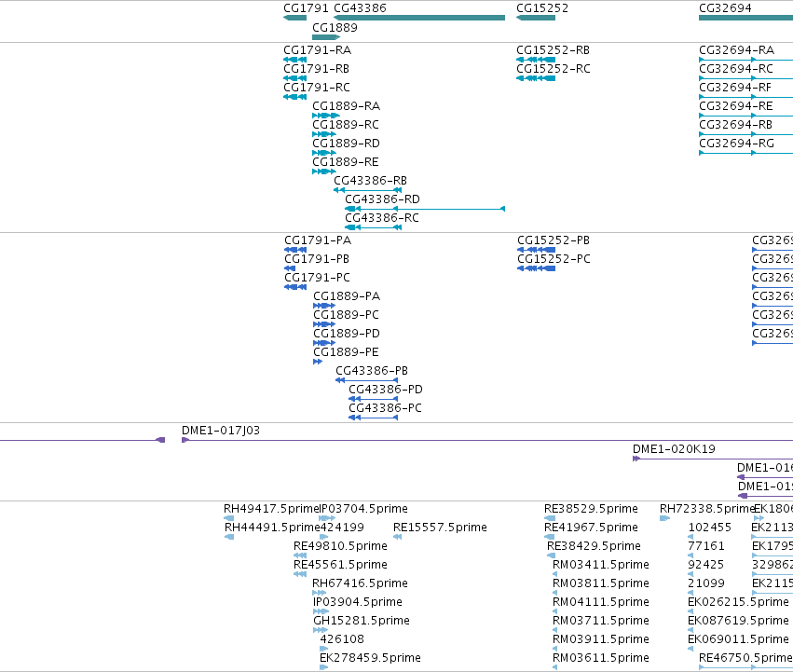Select EST RH67416.5prime
Image resolution: width=793 pixels, height=672 pixels.
click(360, 584)
